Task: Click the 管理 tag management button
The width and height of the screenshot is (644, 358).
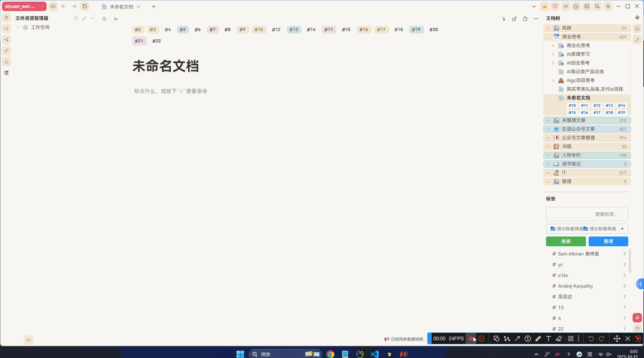Action: click(608, 241)
